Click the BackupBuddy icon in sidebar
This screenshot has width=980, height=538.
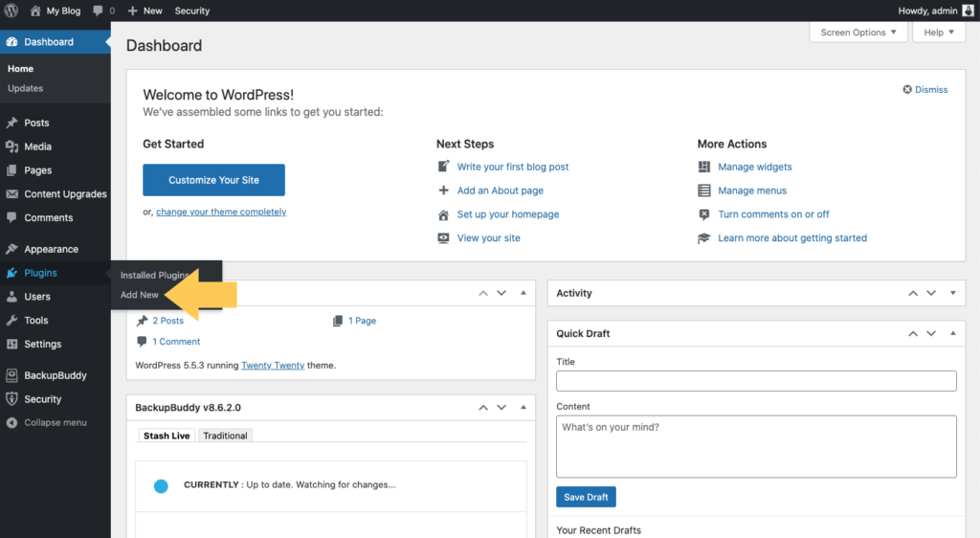point(11,375)
